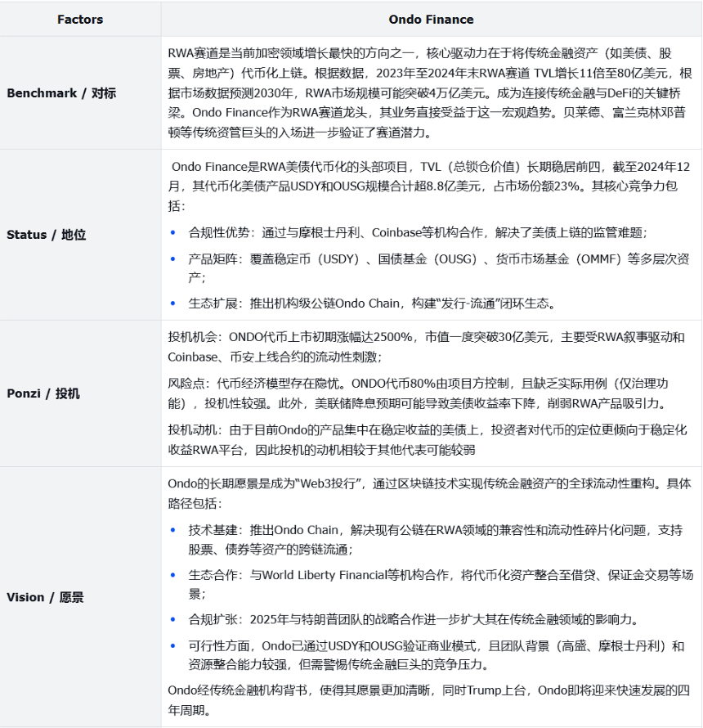Viewport: 703px width, 728px height.
Task: Click the paragraph starting "投机动机"
Action: 428,440
